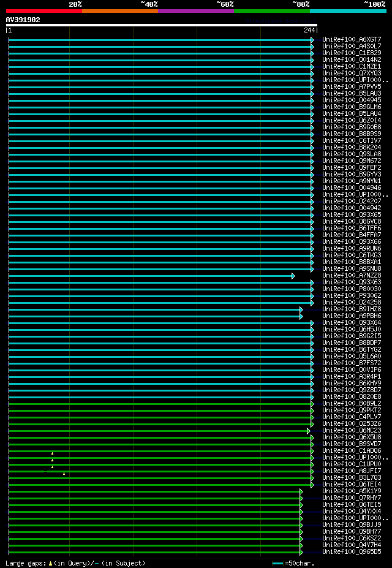Click the orange ~40% identity legend segment

point(120,11)
